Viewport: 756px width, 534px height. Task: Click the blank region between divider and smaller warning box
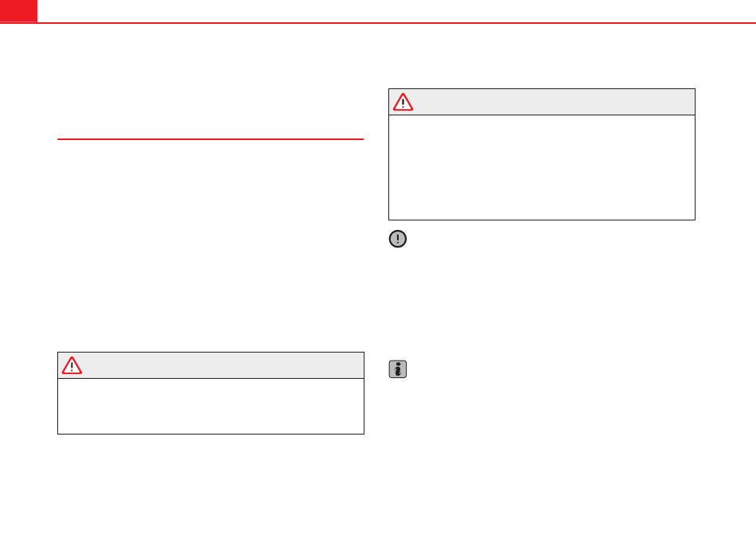coord(210,246)
